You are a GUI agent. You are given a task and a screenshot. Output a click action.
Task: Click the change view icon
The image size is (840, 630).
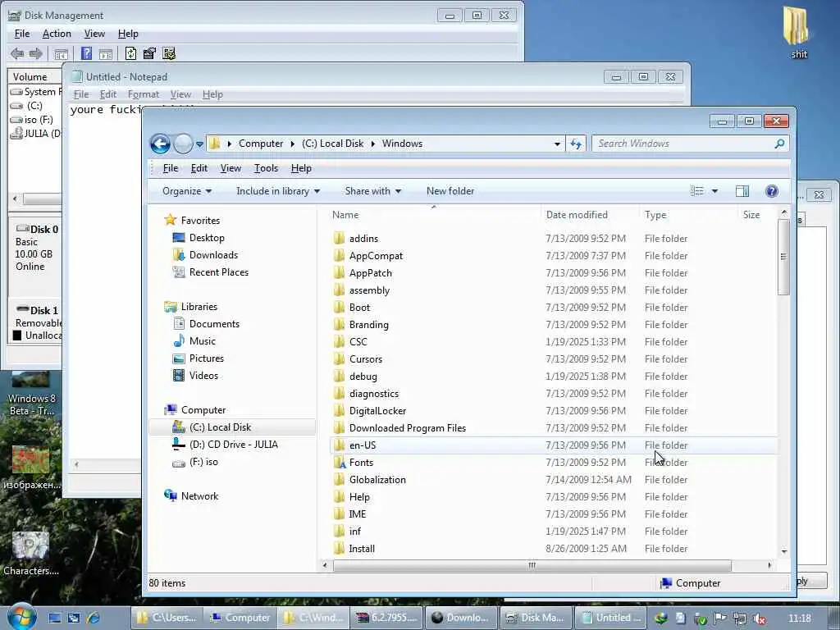tap(697, 191)
